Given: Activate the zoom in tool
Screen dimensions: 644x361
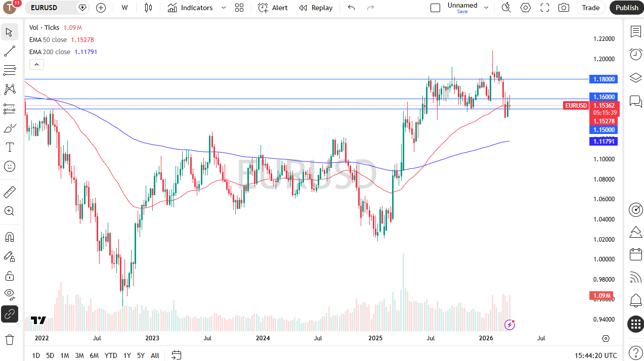Looking at the screenshot, I should [x=9, y=211].
